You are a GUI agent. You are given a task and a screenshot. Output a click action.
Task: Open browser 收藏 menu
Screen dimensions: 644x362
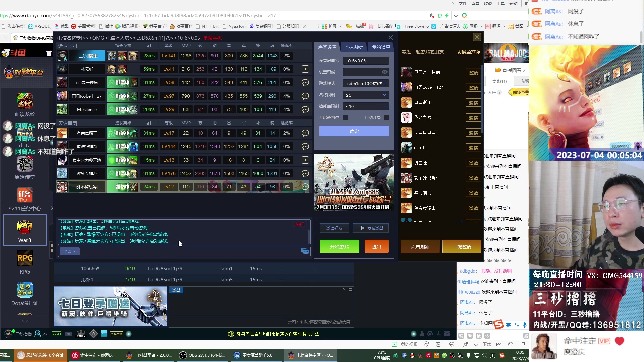488,4
